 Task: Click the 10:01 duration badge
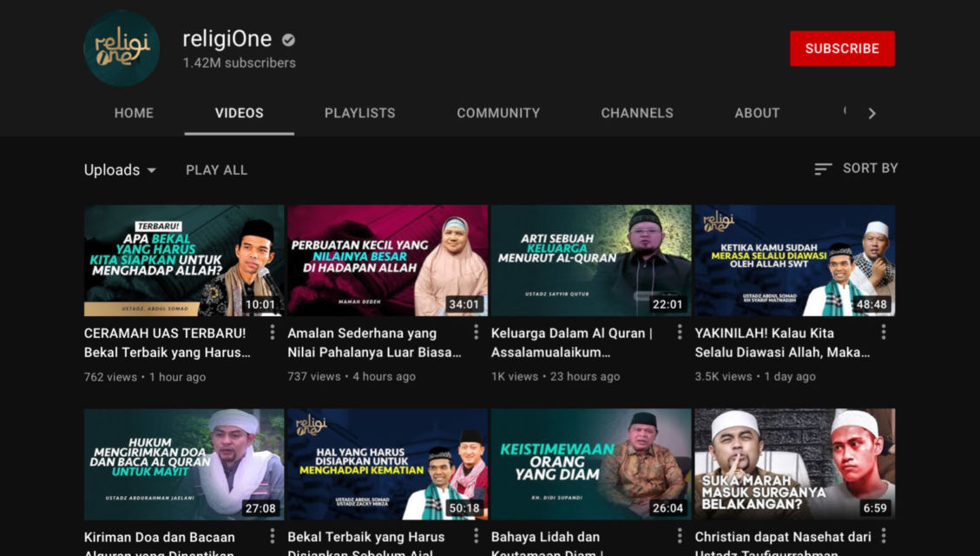[260, 305]
